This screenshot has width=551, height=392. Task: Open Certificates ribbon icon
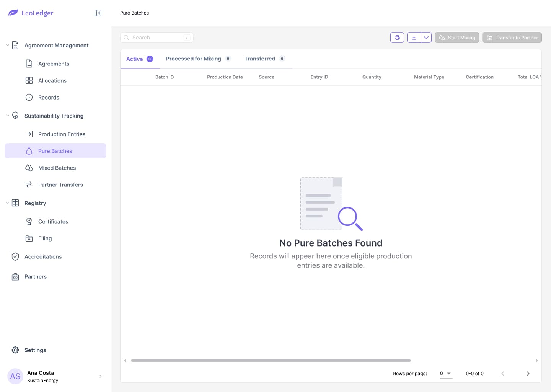29,221
